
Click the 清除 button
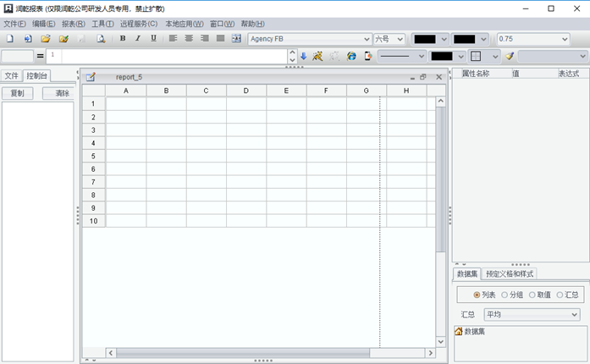[58, 93]
